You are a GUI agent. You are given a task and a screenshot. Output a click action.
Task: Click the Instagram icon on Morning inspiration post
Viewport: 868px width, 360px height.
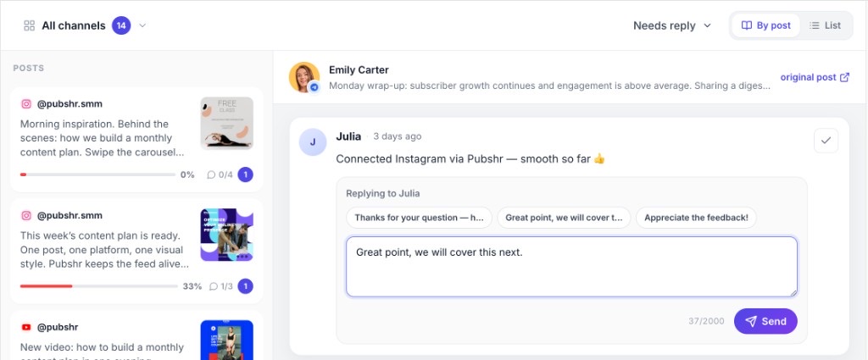(26, 104)
